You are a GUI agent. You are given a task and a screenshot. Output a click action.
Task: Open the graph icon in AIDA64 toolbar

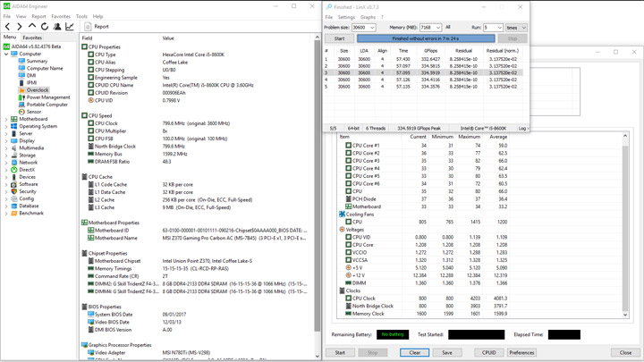(70, 26)
